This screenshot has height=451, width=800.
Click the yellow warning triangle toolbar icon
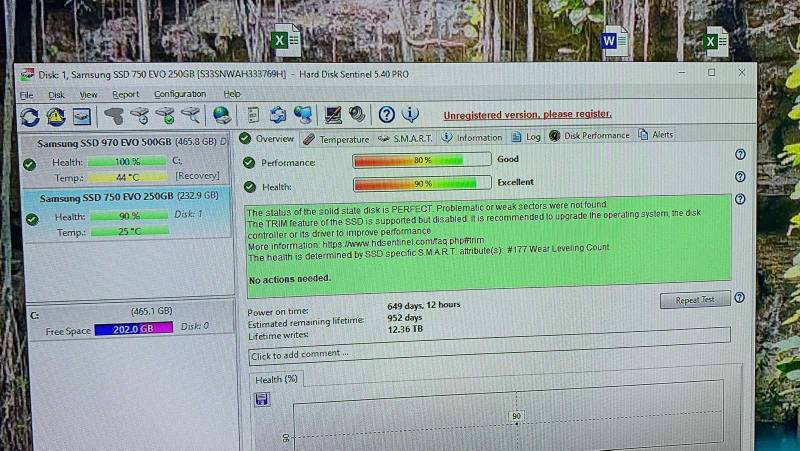[56, 117]
